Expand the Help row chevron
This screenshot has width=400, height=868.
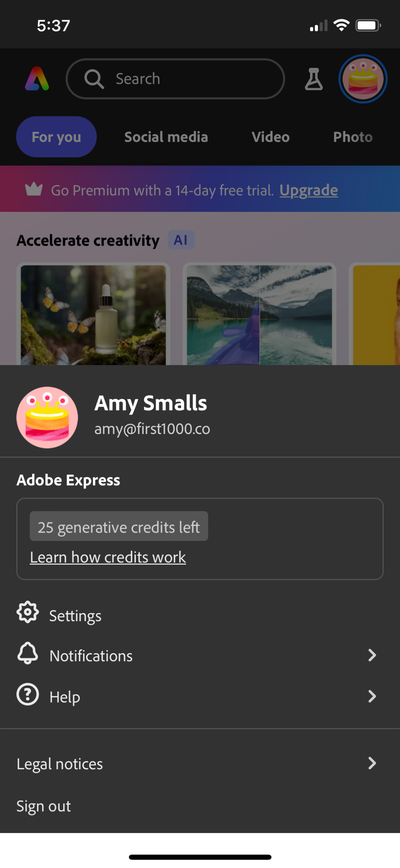[373, 697]
